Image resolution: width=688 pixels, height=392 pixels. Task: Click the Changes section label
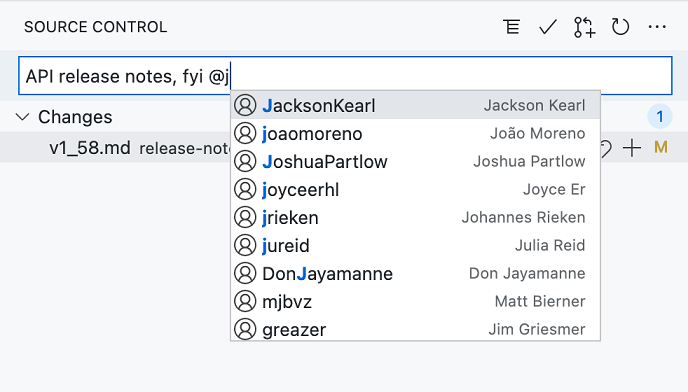click(75, 117)
